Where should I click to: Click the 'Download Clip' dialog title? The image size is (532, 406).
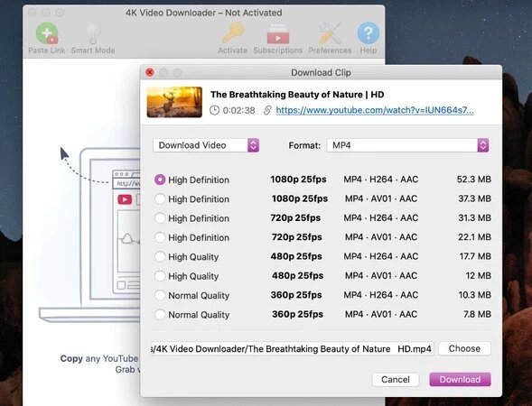pyautogui.click(x=321, y=72)
